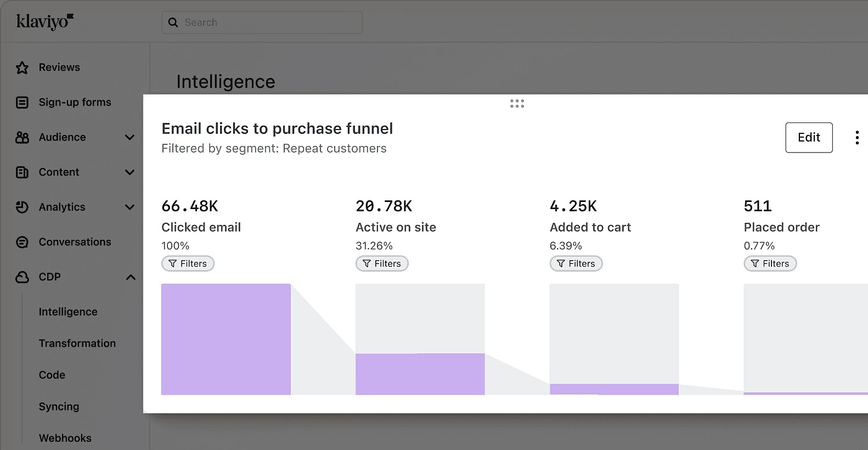Open the three-dot more options menu
The height and width of the screenshot is (450, 868).
coord(856,137)
